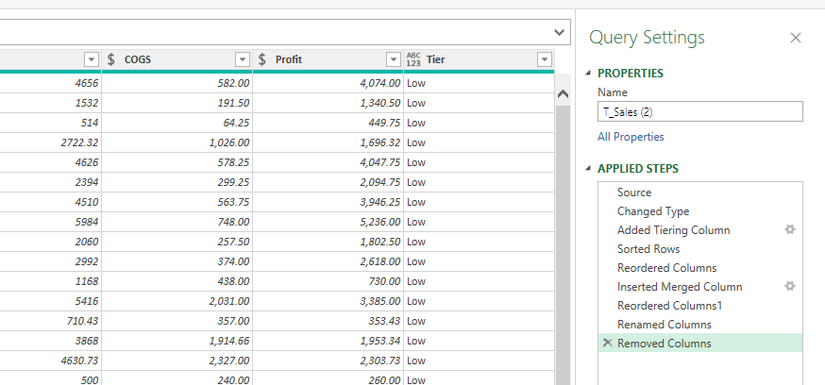Click the Profit cell 4,047.75

coord(328,163)
